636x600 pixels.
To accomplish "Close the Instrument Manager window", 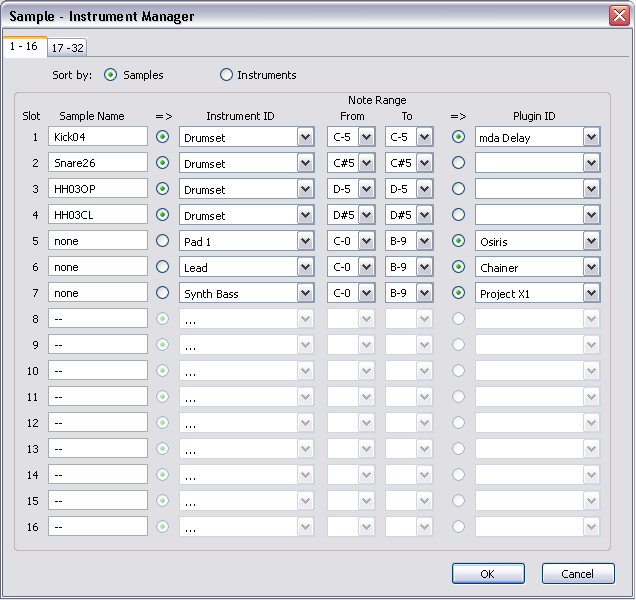I will click(x=619, y=16).
